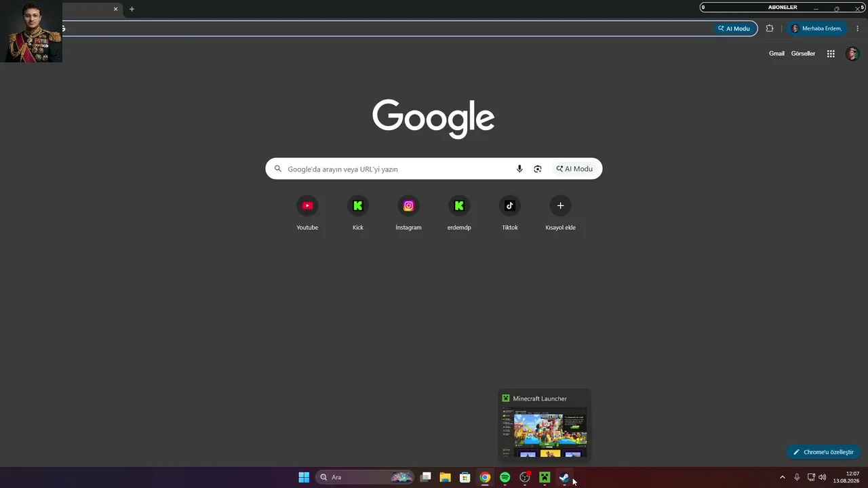Open AI Modu in the Google search box
Screen dimensions: 868x488
click(574, 169)
